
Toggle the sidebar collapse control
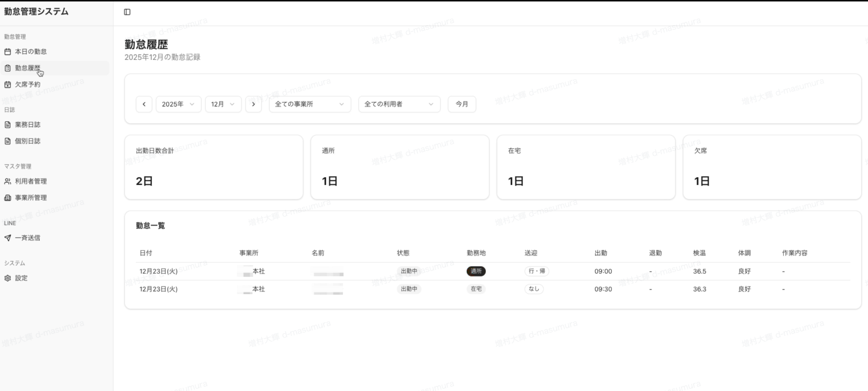pos(127,12)
